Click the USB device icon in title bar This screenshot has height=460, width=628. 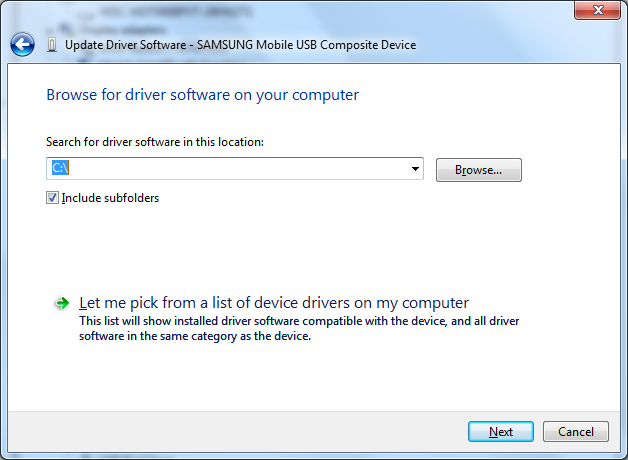pyautogui.click(x=52, y=45)
